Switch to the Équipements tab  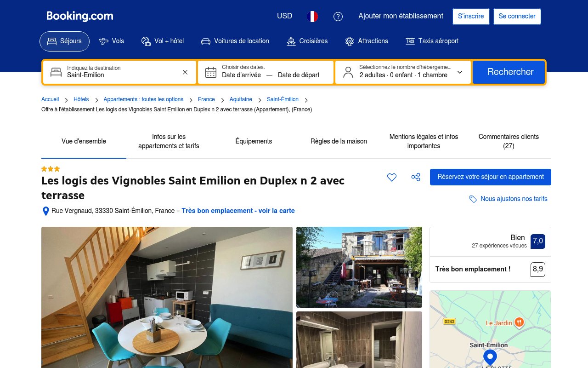[254, 141]
